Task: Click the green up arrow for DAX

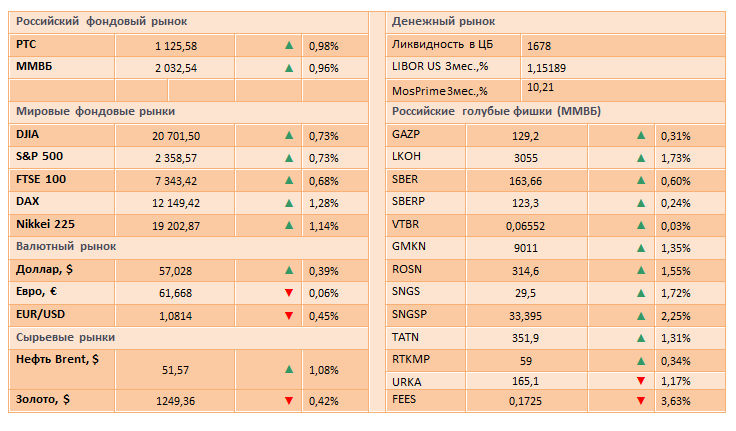Action: 288,203
